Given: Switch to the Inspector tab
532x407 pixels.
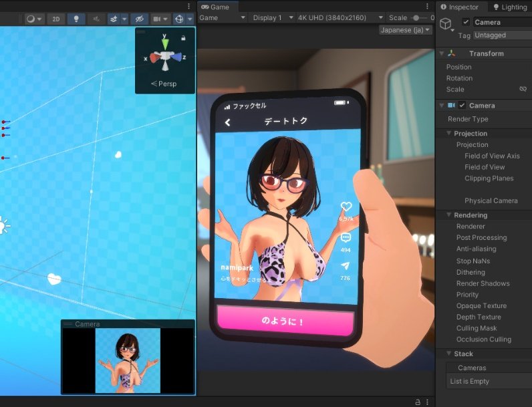Looking at the screenshot, I should coord(460,7).
